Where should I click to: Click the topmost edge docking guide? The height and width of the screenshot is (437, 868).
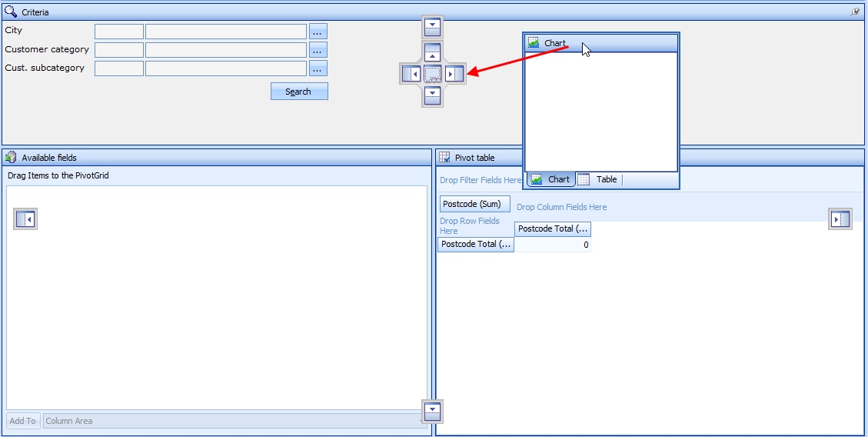(x=433, y=26)
